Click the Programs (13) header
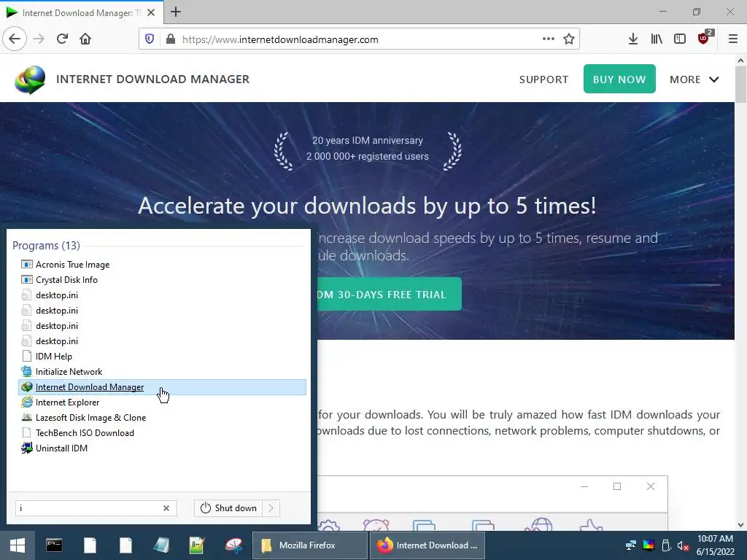Viewport: 747px width, 560px height. (46, 245)
